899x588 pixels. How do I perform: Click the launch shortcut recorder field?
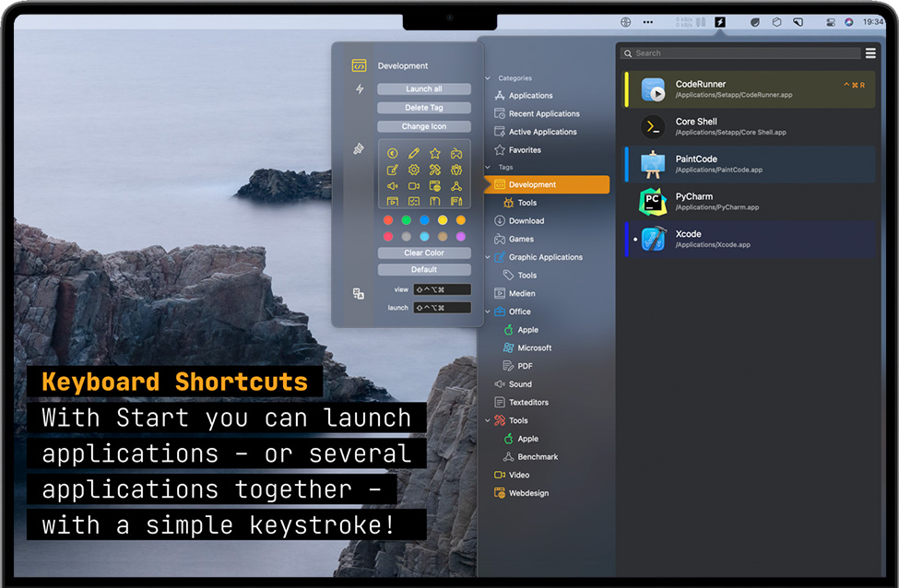pyautogui.click(x=442, y=308)
